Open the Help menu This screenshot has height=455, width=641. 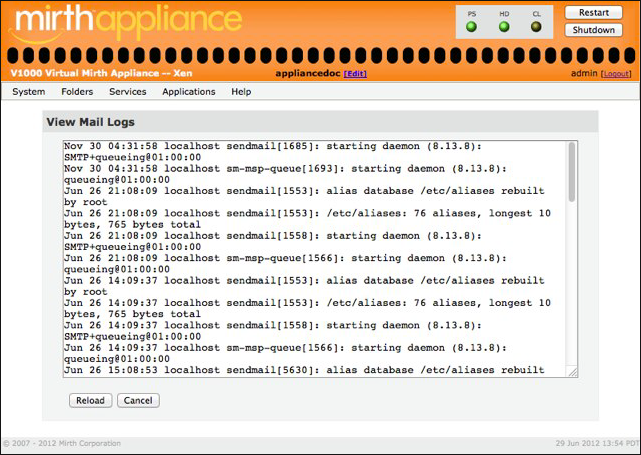point(241,92)
